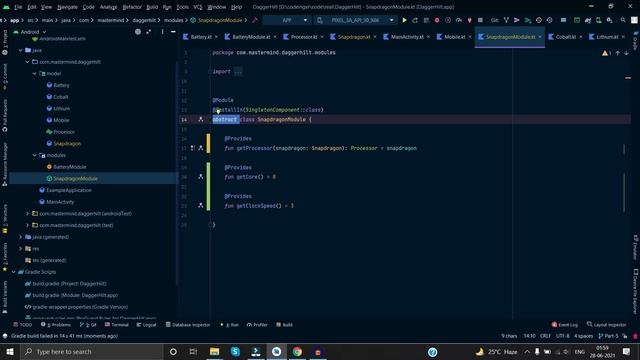640x360 pixels.
Task: Switch to the Battery.kt editor tab
Action: (200, 37)
